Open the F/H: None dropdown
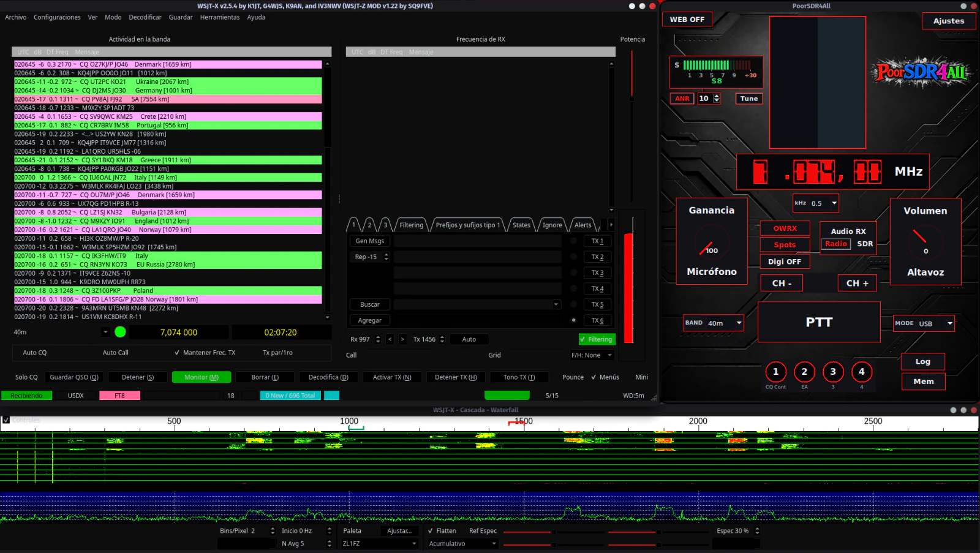The height and width of the screenshot is (553, 980). pos(592,355)
